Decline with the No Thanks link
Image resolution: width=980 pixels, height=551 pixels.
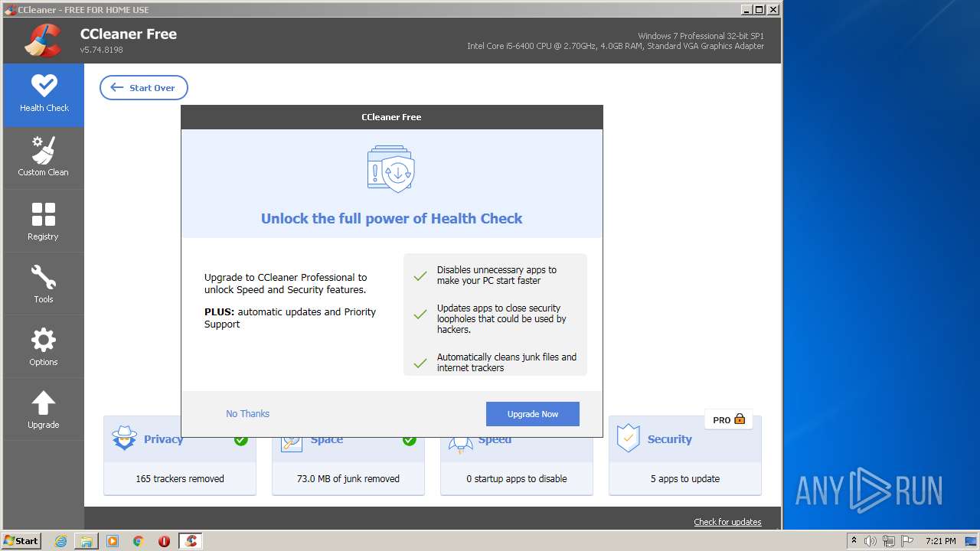click(247, 413)
